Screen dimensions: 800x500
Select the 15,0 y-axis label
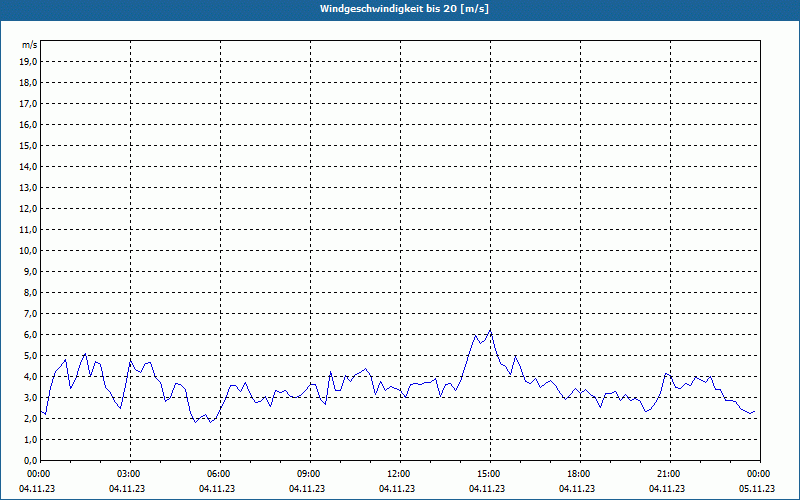pos(29,145)
